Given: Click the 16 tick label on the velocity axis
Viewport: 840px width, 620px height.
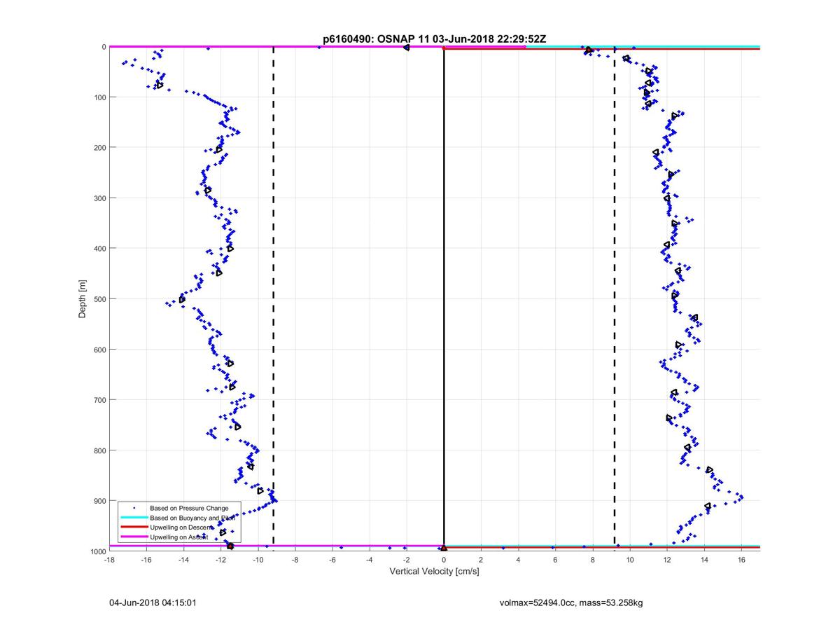Looking at the screenshot, I should tap(741, 560).
